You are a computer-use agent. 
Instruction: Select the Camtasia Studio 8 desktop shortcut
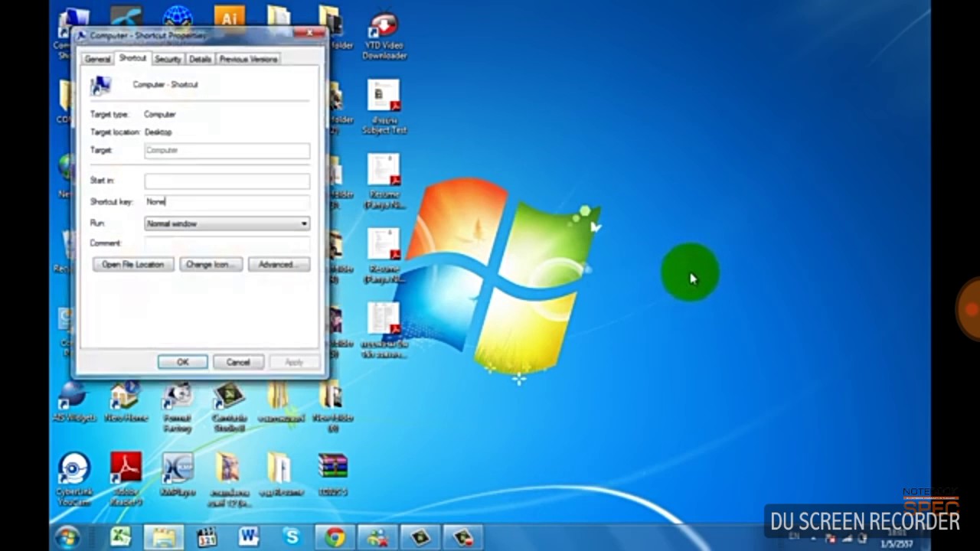click(229, 407)
